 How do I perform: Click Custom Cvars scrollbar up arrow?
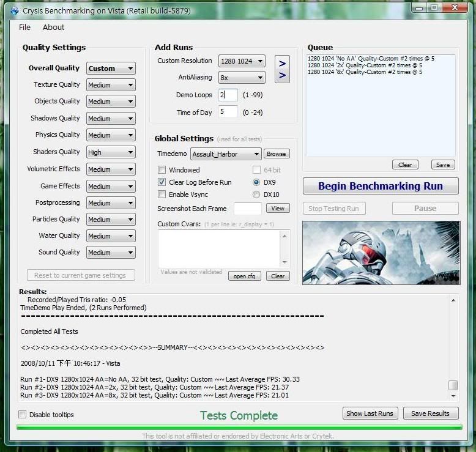[x=284, y=236]
